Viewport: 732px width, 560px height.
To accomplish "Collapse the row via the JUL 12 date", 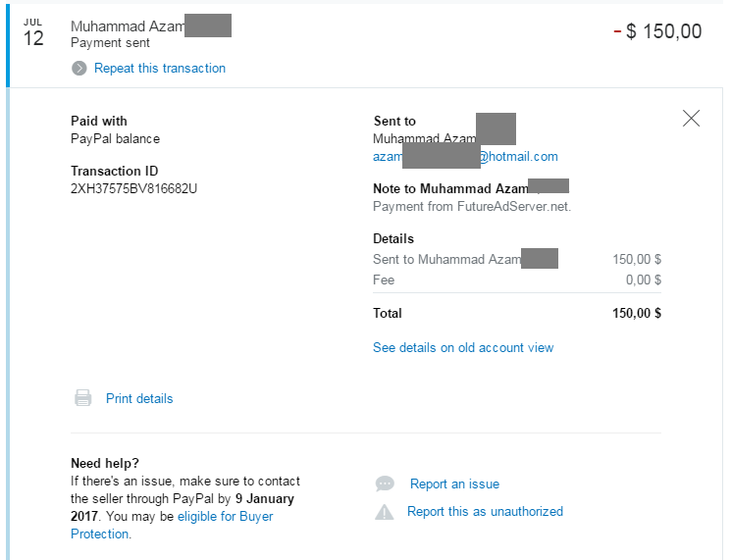I will [x=33, y=32].
